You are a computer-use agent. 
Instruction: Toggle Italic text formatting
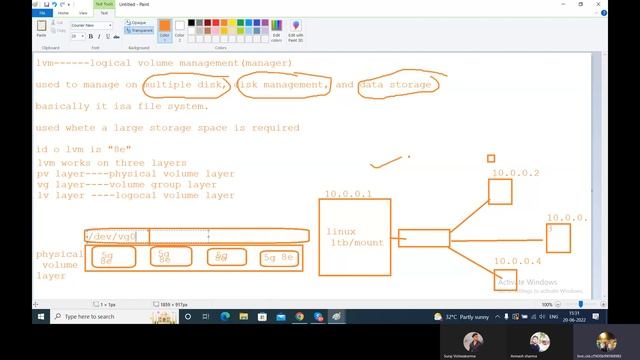(99, 36)
